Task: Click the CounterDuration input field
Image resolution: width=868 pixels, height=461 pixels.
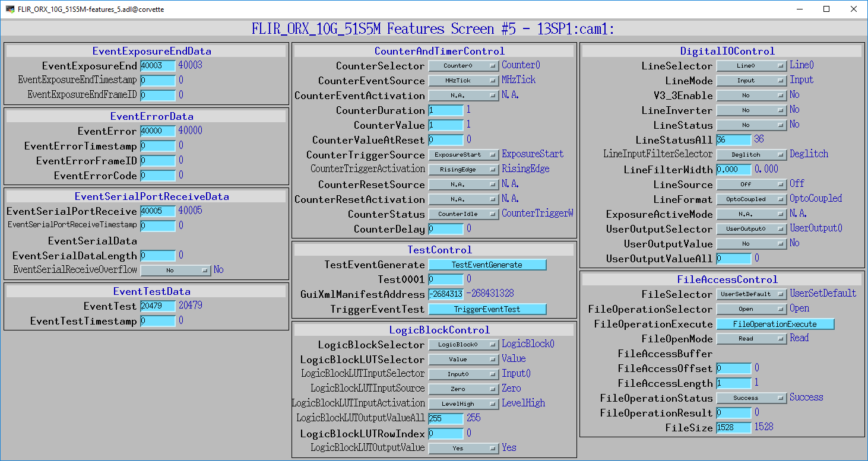Action: pos(446,110)
